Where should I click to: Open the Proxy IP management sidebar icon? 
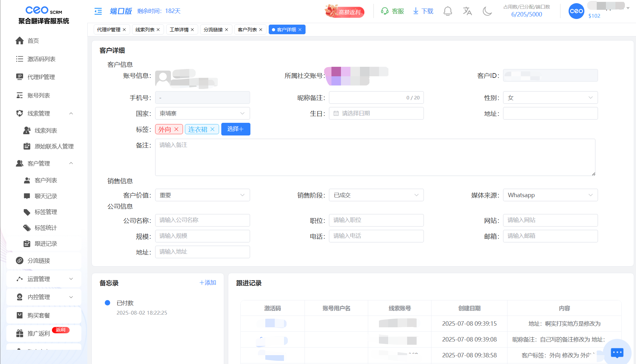tap(20, 77)
